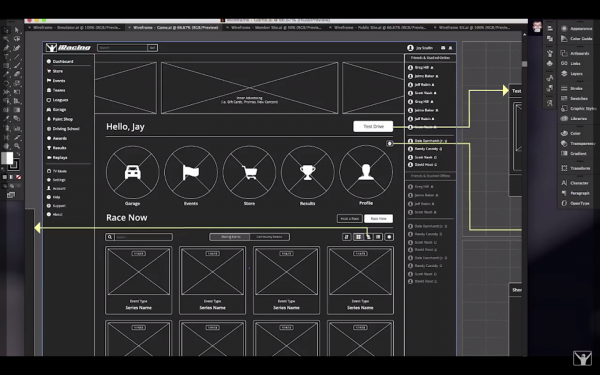Click the sort button in Race Now toolbar
600x375 pixels.
(347, 237)
